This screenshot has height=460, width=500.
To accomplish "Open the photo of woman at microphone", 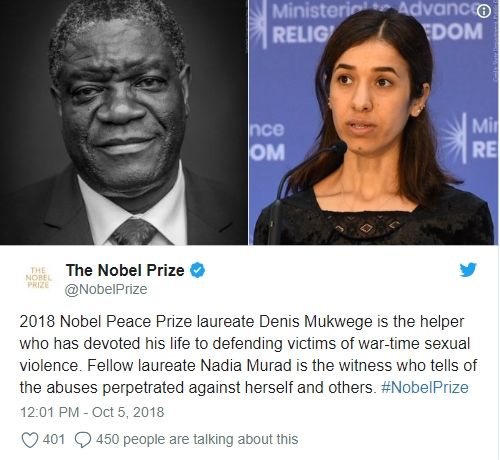I will (x=373, y=122).
